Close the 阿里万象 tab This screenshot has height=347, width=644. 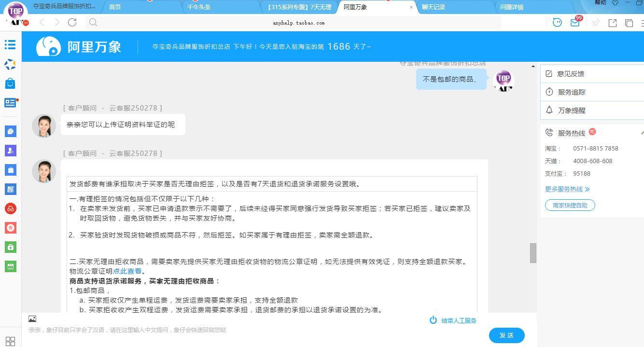pyautogui.click(x=411, y=7)
